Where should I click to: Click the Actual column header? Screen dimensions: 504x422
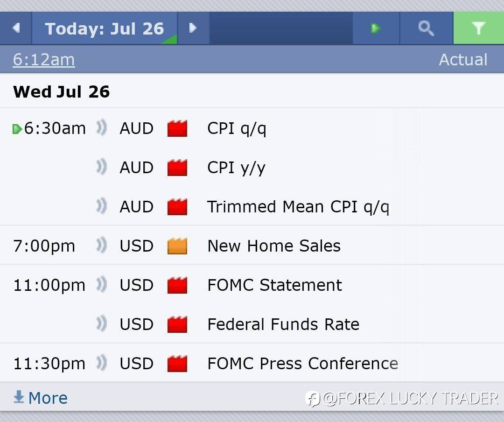coord(463,59)
